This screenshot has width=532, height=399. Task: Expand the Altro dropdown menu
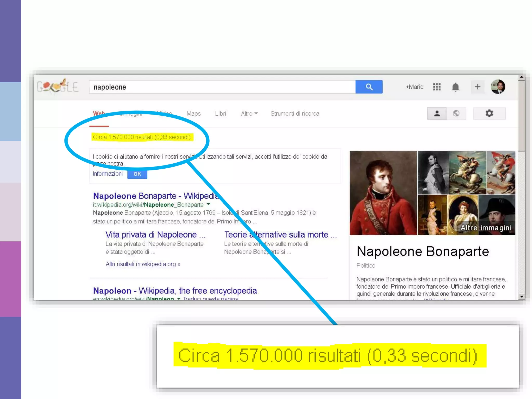click(x=249, y=114)
